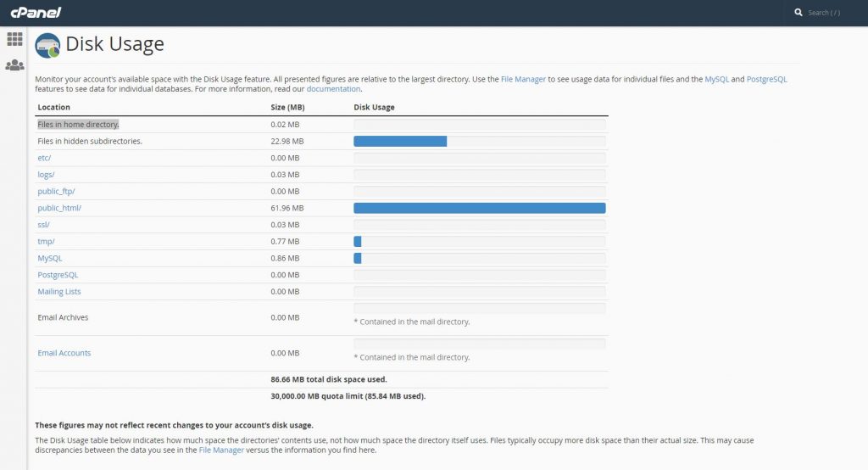
Task: Follow the PostgreSQL link in the intro text
Action: point(766,79)
